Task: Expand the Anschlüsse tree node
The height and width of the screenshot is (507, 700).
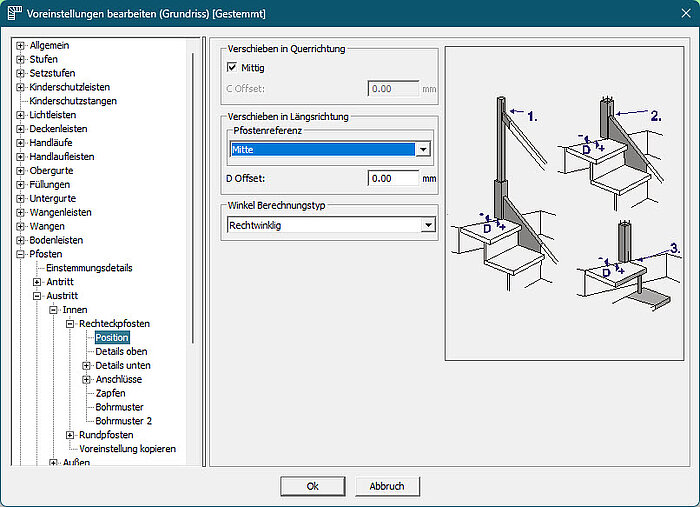Action: pos(86,379)
